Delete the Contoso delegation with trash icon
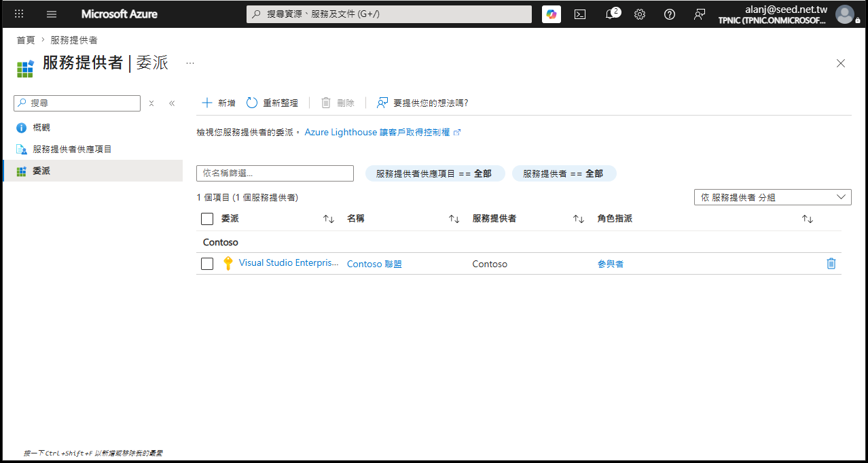This screenshot has height=463, width=868. (x=831, y=264)
